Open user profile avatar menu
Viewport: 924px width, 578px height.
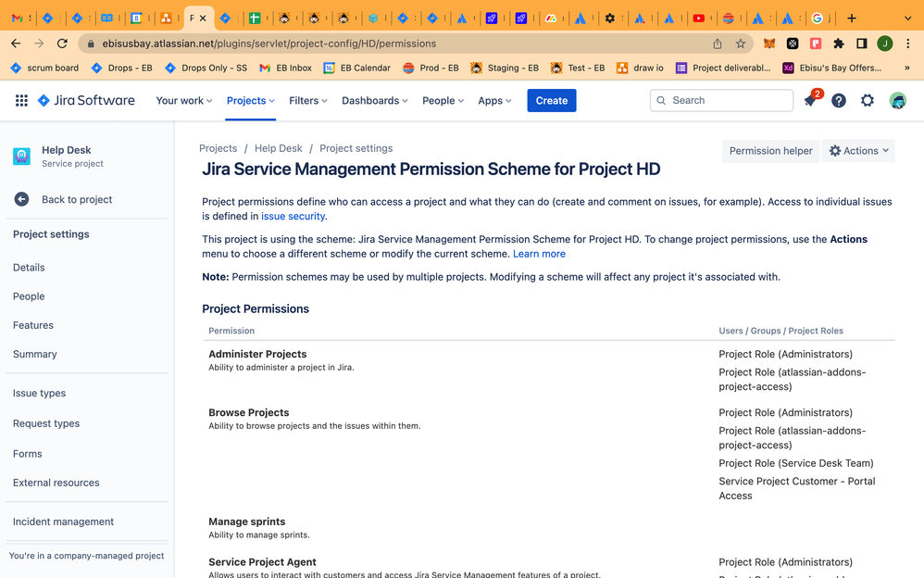coord(897,101)
